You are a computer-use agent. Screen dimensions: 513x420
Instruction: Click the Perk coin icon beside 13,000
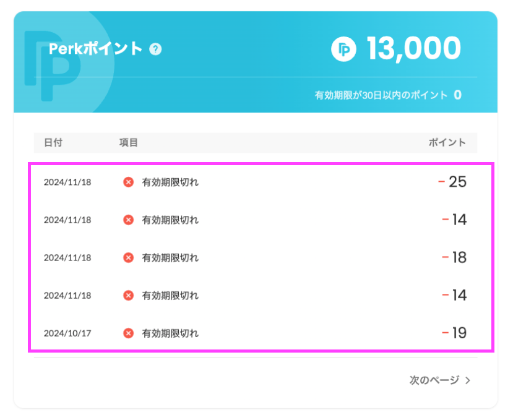(x=343, y=49)
